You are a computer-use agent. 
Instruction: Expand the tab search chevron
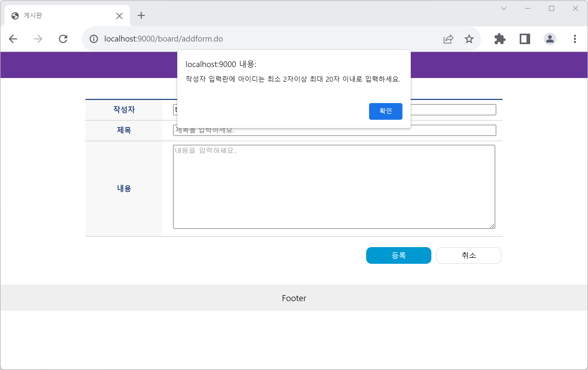point(504,9)
